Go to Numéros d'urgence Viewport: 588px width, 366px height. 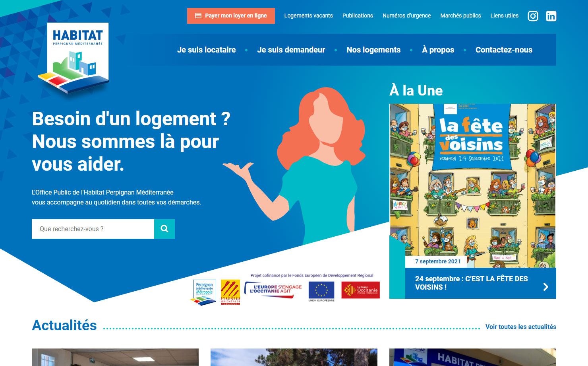point(406,16)
